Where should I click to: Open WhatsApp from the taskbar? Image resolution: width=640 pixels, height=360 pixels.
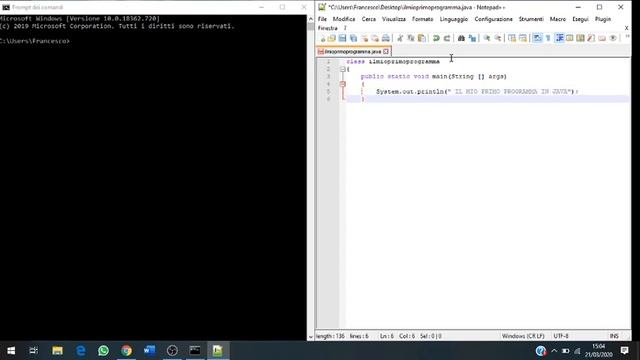(x=103, y=351)
